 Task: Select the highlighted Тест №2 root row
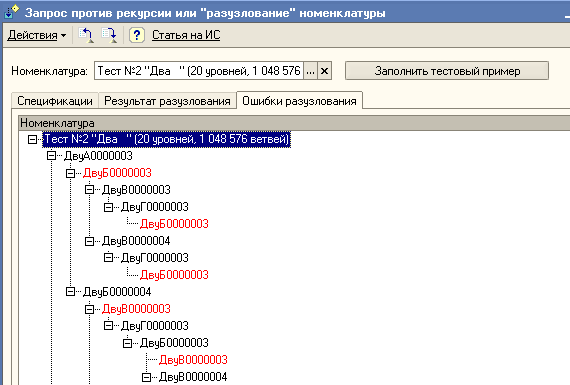click(166, 139)
